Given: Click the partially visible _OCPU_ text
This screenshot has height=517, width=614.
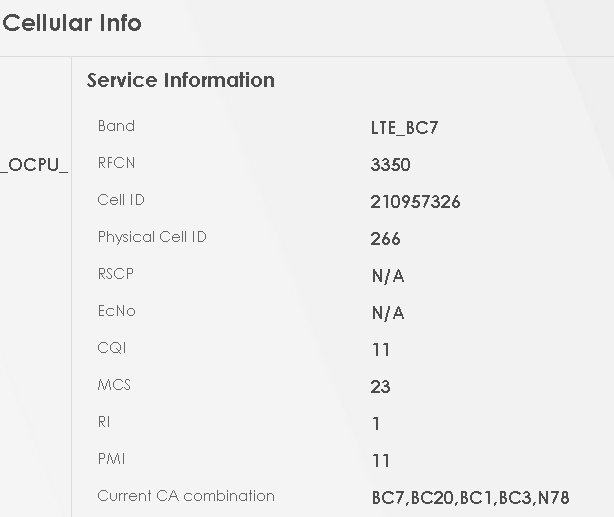Looking at the screenshot, I should click(x=34, y=164).
